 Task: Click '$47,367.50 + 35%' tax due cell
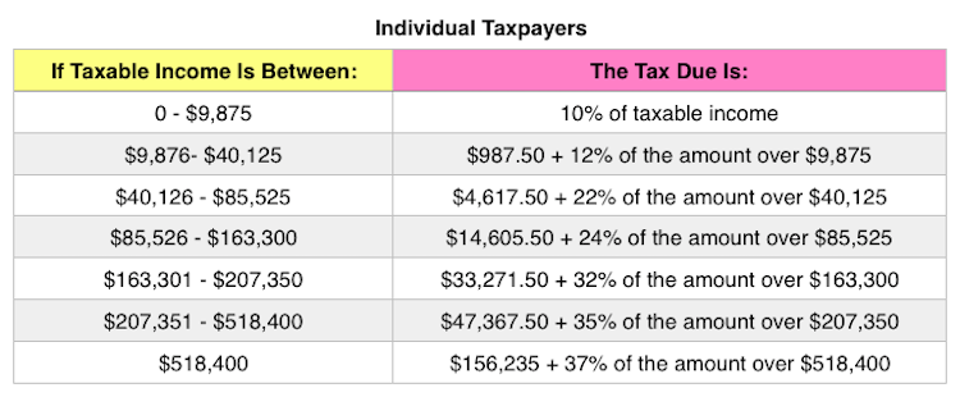tap(670, 320)
